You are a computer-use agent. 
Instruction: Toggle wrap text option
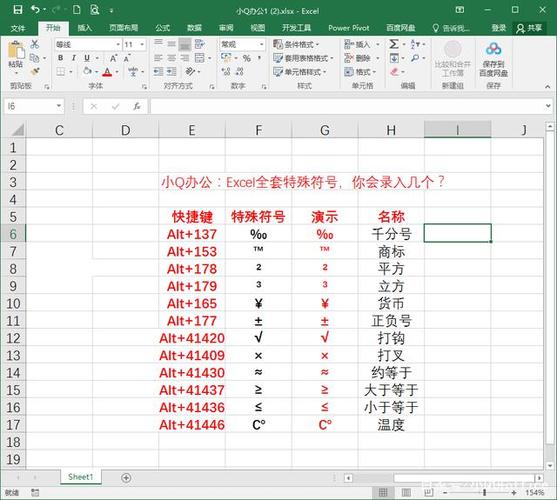[200, 44]
